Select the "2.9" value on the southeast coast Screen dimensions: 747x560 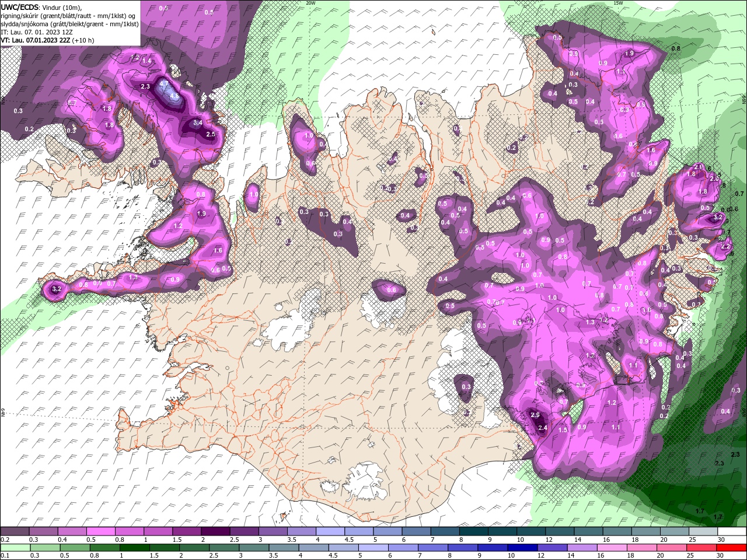[x=535, y=415]
